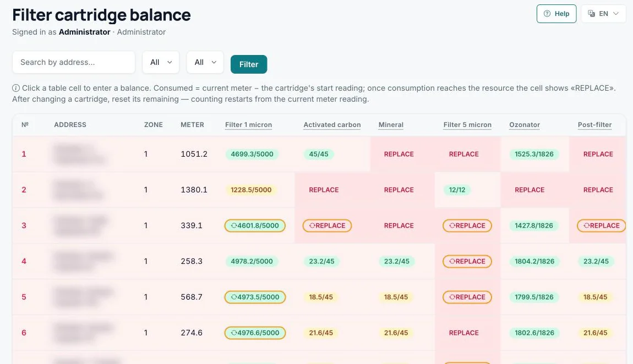Click reset icon in row 3 Post-filter REPLACE
Viewport: 633px width, 364px height.
point(587,225)
